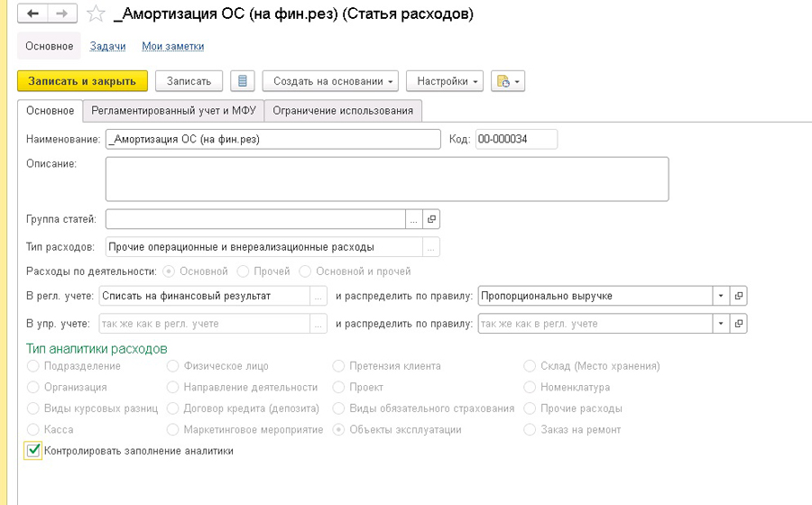Open the Задачи link
812x505 pixels.
point(107,46)
